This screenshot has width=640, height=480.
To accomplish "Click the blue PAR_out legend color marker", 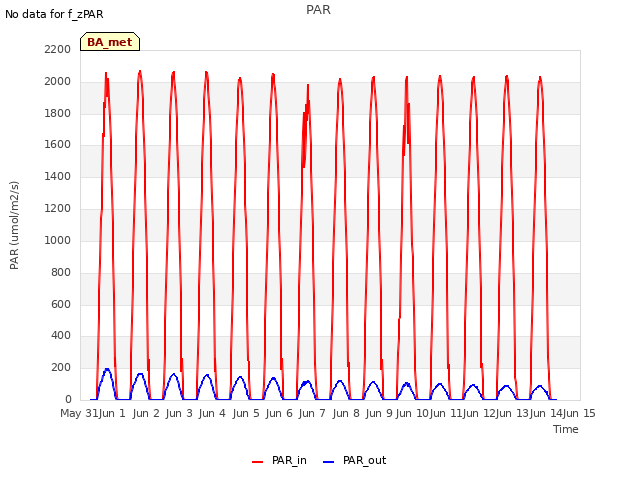I will (328, 462).
